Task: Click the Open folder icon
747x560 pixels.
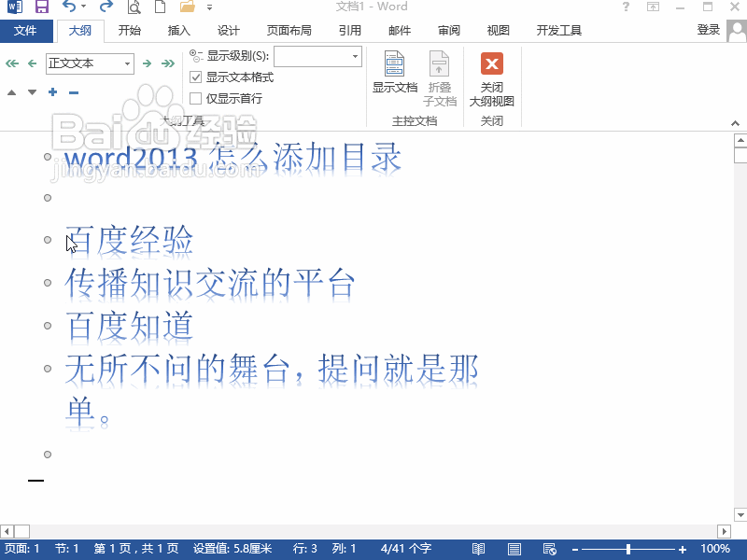Action: 188,7
